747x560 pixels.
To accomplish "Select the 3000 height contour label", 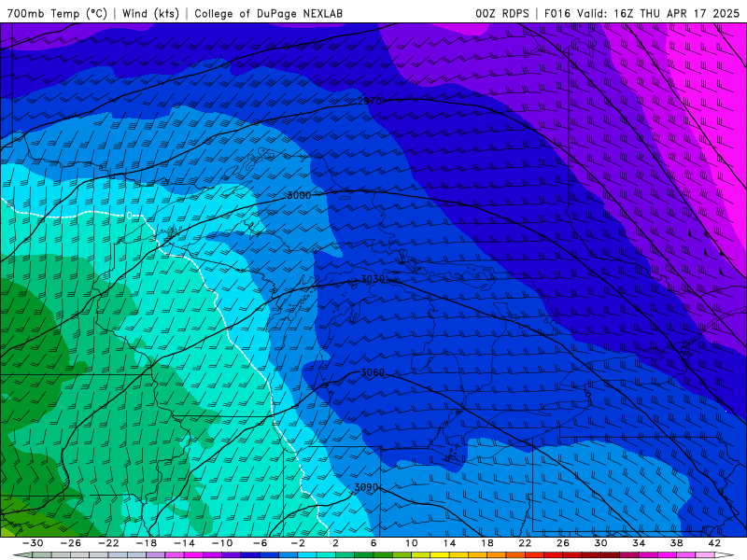I will point(299,195).
